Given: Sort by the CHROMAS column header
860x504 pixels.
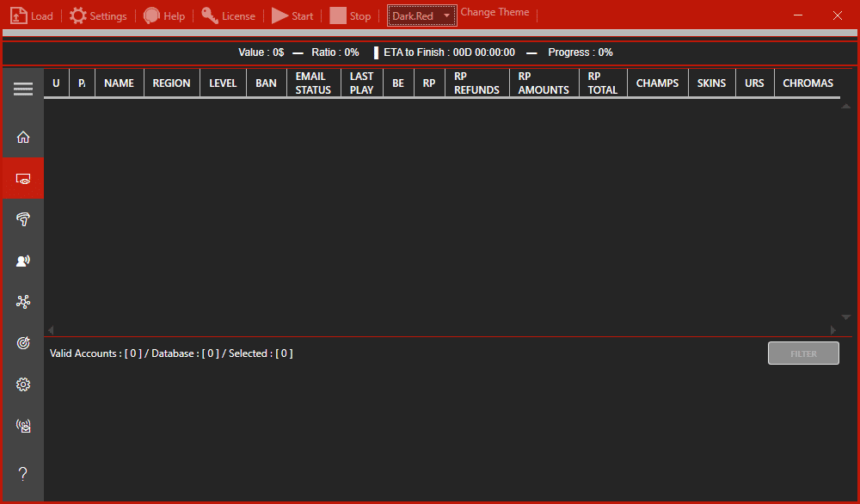Looking at the screenshot, I should tap(808, 83).
